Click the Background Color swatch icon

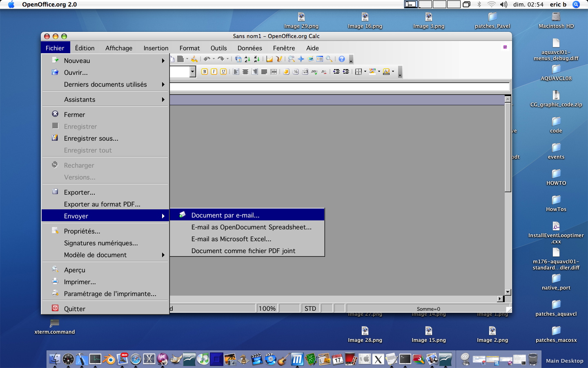pyautogui.click(x=372, y=72)
